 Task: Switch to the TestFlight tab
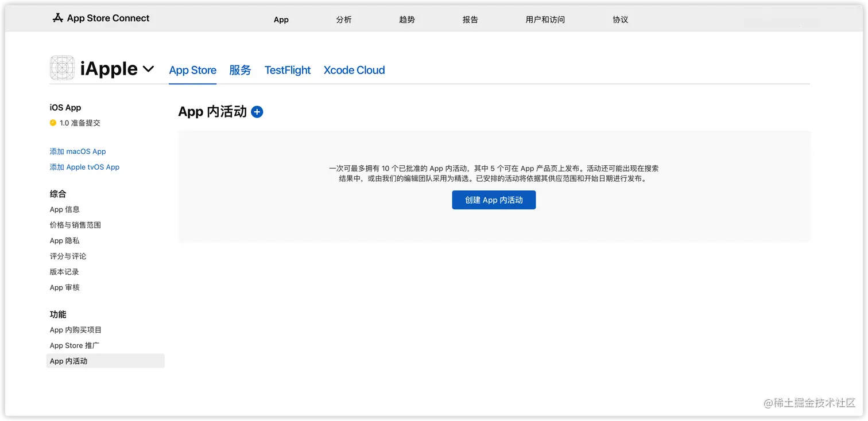tap(288, 71)
